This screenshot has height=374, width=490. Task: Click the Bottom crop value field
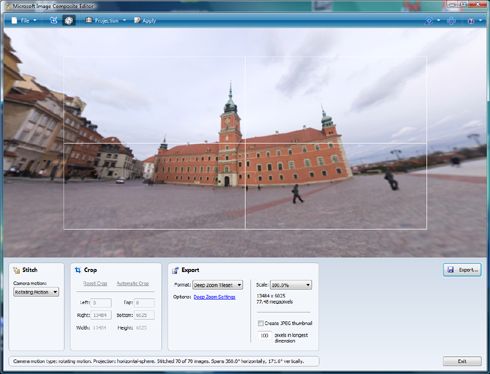click(144, 315)
